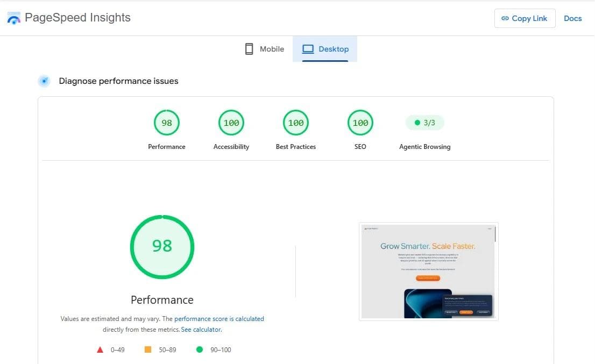Click the SEO label

[360, 147]
